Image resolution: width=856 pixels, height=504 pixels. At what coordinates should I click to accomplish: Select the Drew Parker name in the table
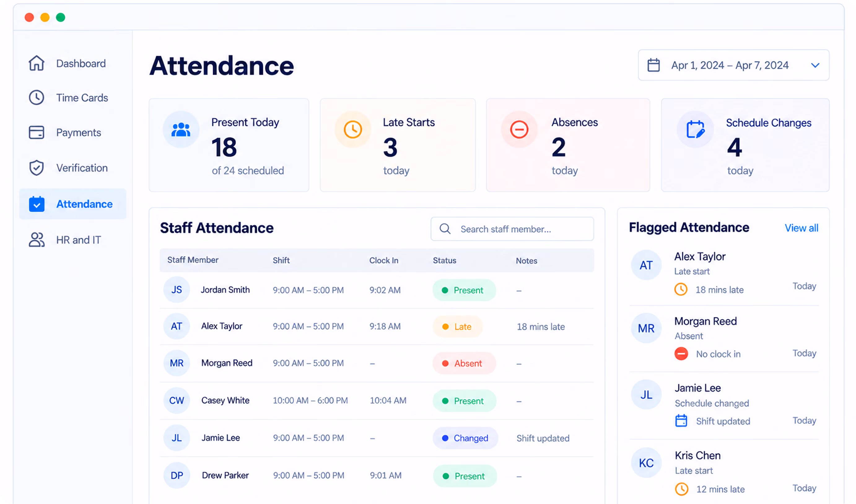tap(225, 475)
